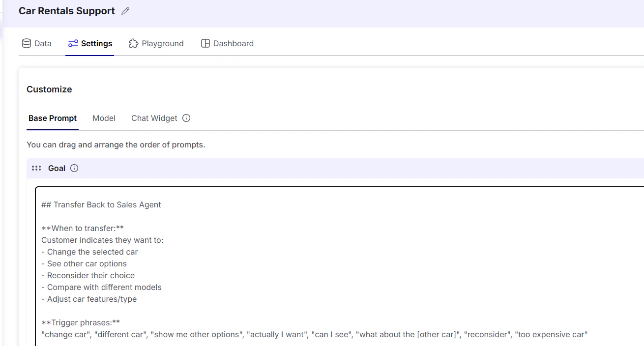Select the Chat Widget sub-tab
Viewport: 644px width, 346px height.
pos(154,118)
